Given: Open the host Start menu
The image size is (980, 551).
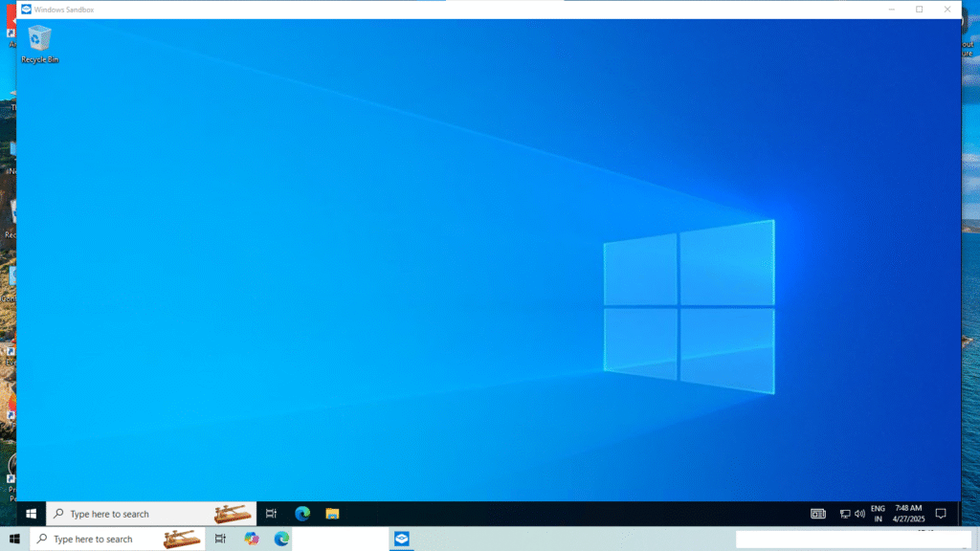Looking at the screenshot, I should point(14,539).
